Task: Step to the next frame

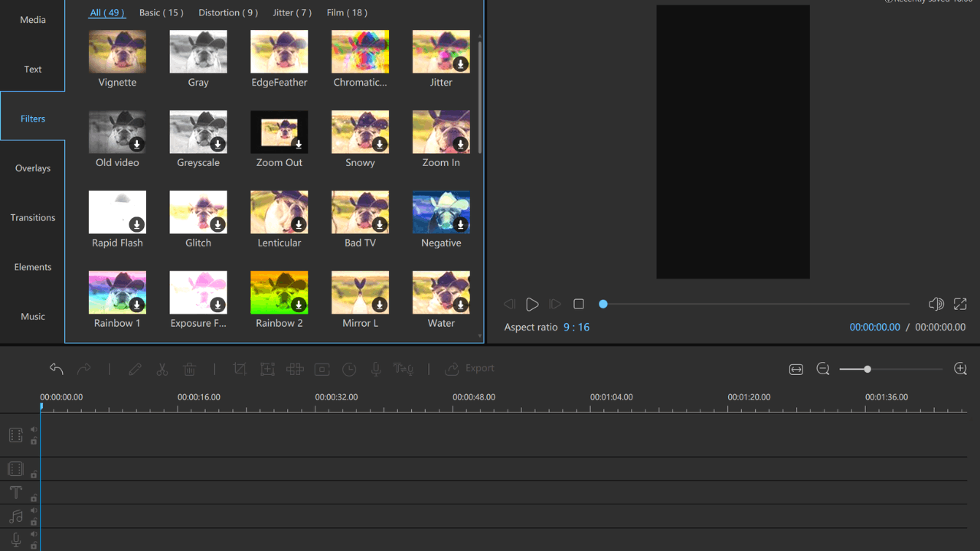Action: tap(555, 305)
